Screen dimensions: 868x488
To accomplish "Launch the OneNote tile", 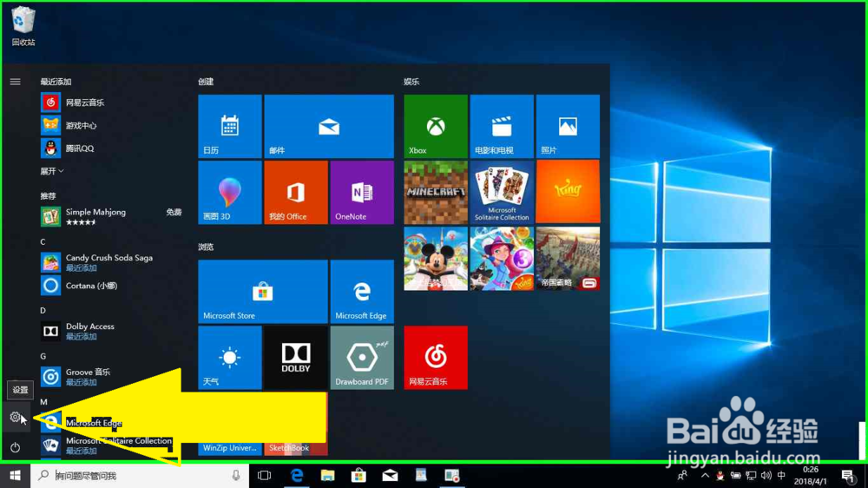I will click(362, 192).
